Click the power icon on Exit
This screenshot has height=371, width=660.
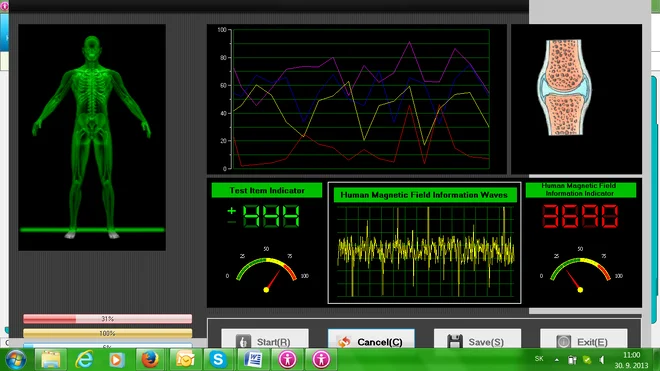[564, 342]
